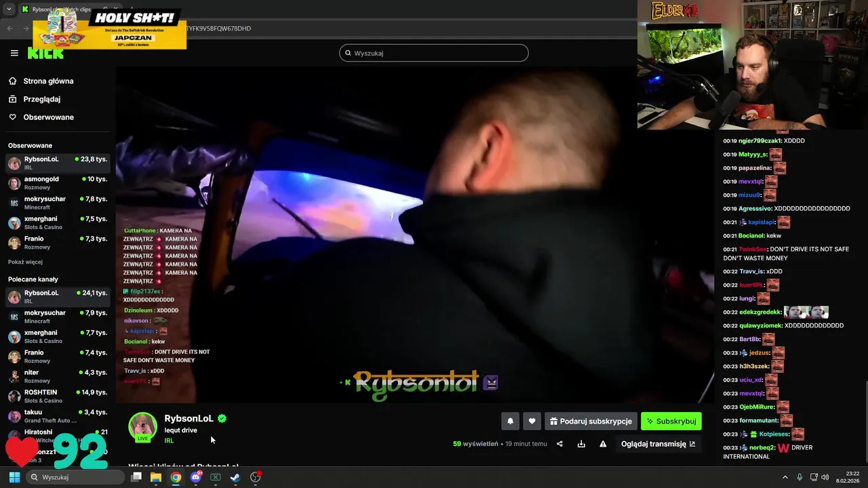This screenshot has width=868, height=488.
Task: Click the Strona główna home icon
Action: pyautogui.click(x=12, y=81)
